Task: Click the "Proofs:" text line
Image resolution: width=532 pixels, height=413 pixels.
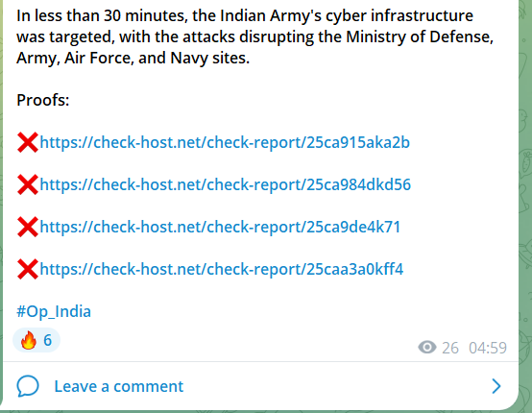Action: coord(43,100)
